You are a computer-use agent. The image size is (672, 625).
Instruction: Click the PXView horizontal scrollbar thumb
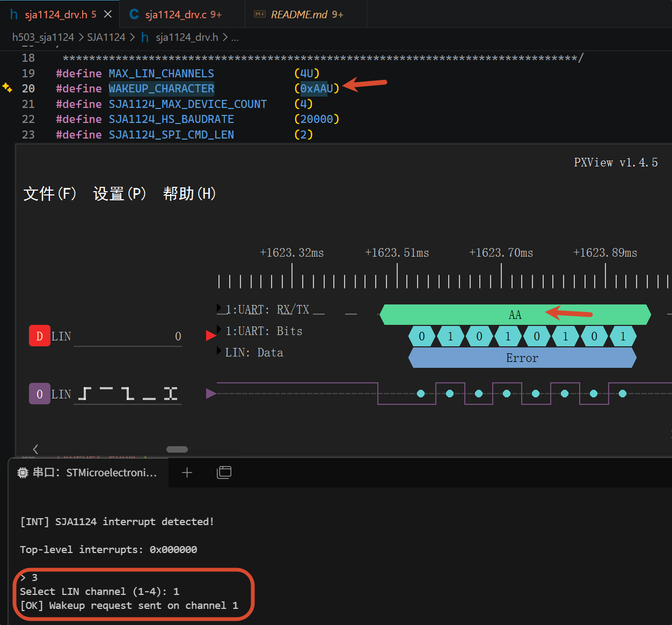pyautogui.click(x=177, y=449)
